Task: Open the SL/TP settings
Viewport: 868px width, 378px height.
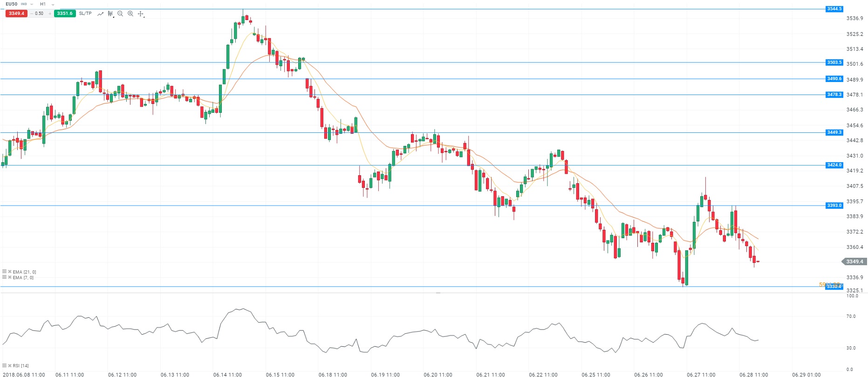Action: click(85, 14)
